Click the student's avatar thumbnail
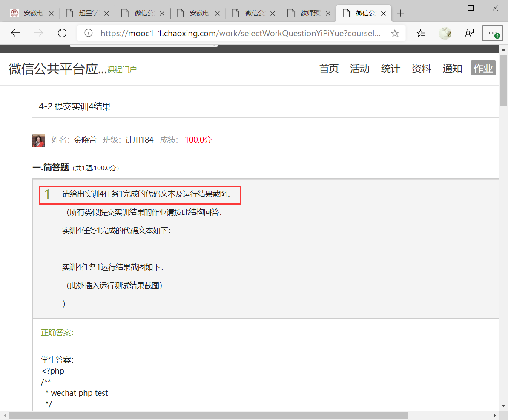This screenshot has width=508, height=420. (x=39, y=140)
